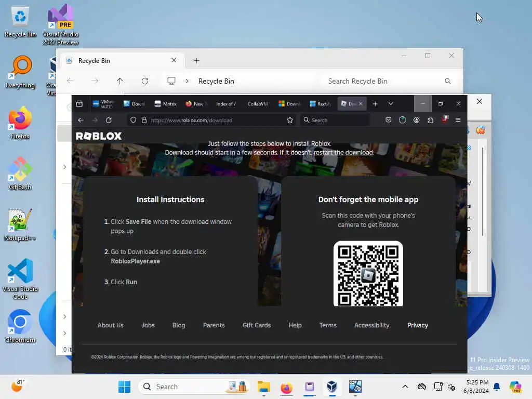The width and height of the screenshot is (532, 399).
Task: Click Search Recycle Bin field
Action: tap(389, 81)
